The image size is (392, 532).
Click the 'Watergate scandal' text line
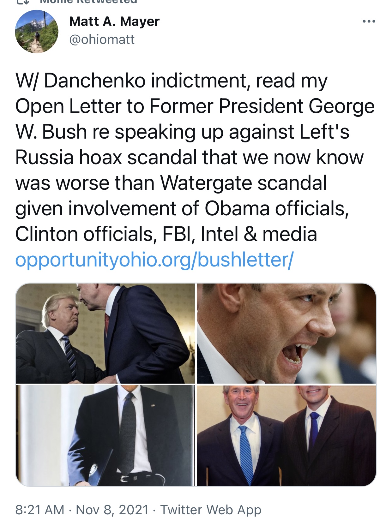171,183
